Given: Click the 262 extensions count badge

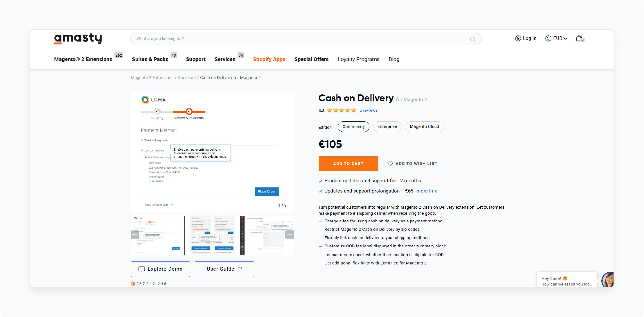Looking at the screenshot, I should point(118,55).
